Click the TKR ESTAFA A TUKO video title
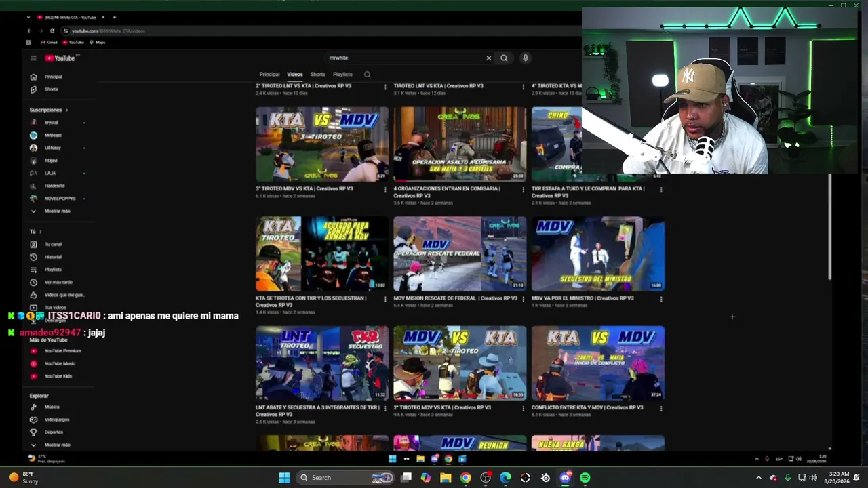Viewport: 868px width, 488px height. [588, 192]
